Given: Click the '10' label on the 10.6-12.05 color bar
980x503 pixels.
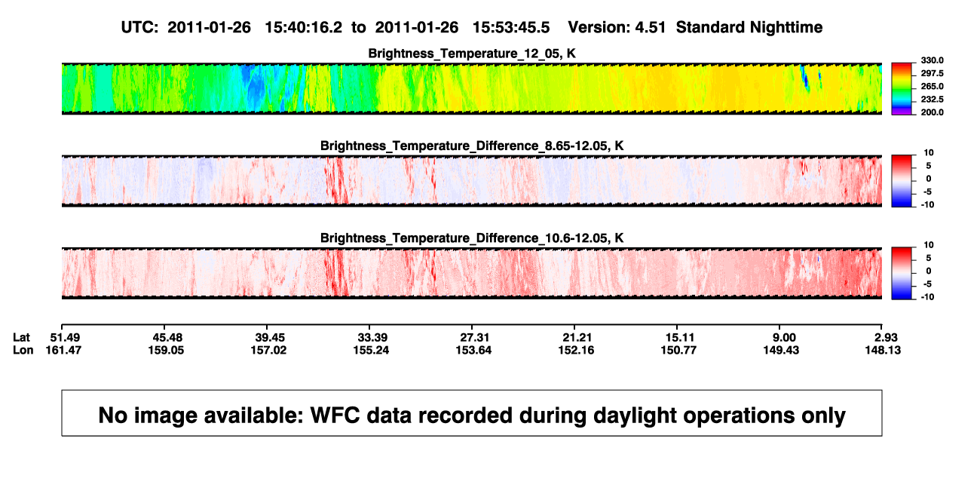Looking at the screenshot, I should pos(928,245).
